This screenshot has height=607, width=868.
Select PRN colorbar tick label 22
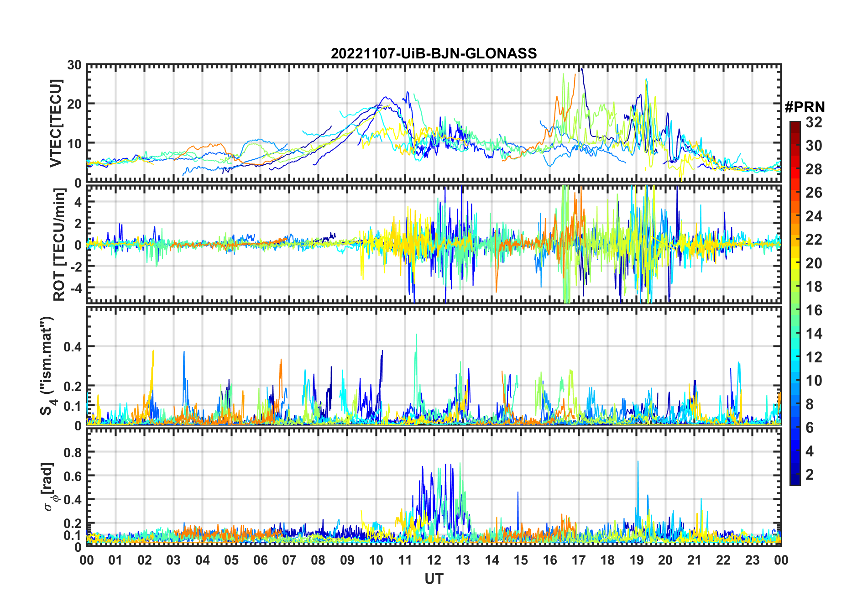coord(814,240)
